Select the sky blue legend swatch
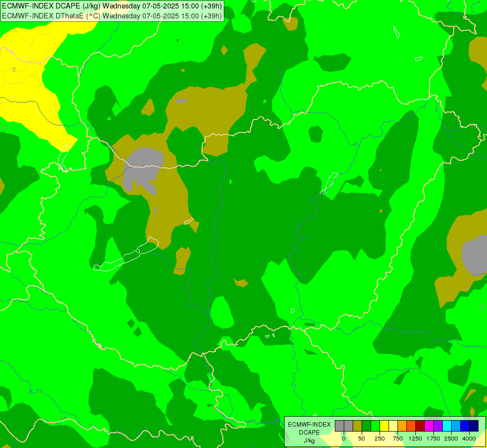The height and width of the screenshot is (448, 487). click(x=456, y=426)
